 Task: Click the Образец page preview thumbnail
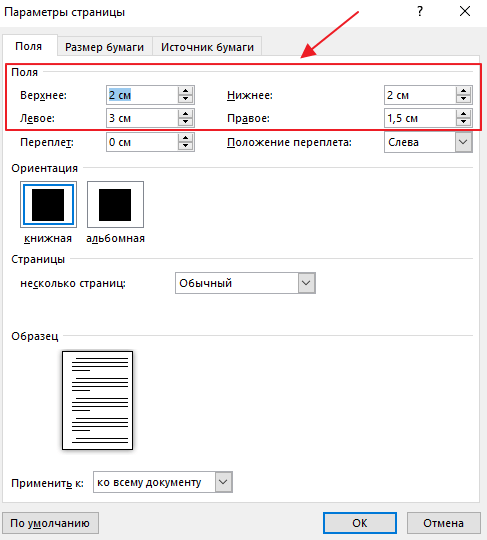pyautogui.click(x=97, y=400)
